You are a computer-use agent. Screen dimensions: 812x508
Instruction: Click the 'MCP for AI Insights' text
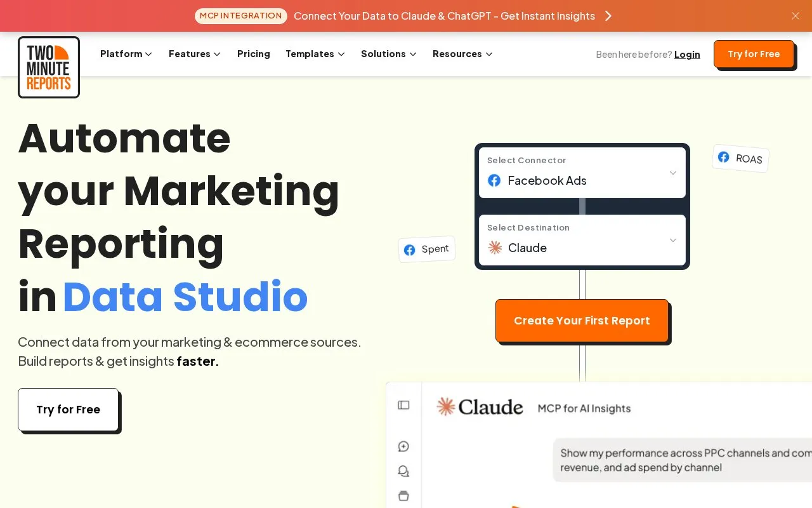(x=584, y=408)
